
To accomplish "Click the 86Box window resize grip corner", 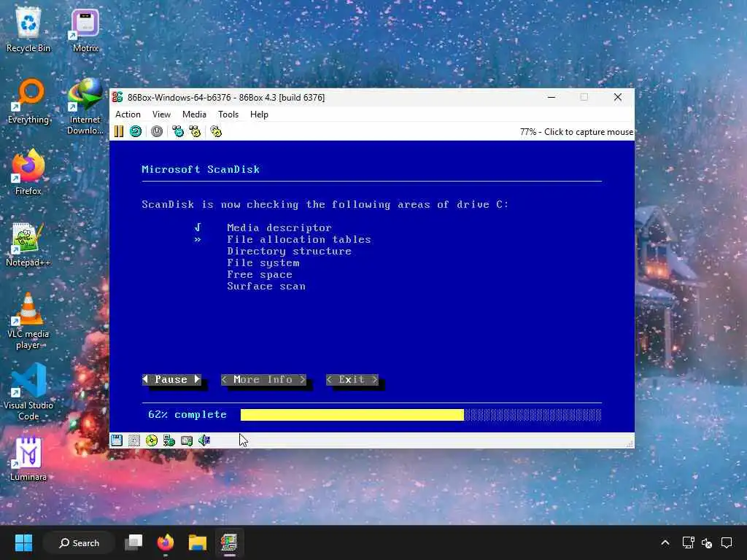I will 630,444.
